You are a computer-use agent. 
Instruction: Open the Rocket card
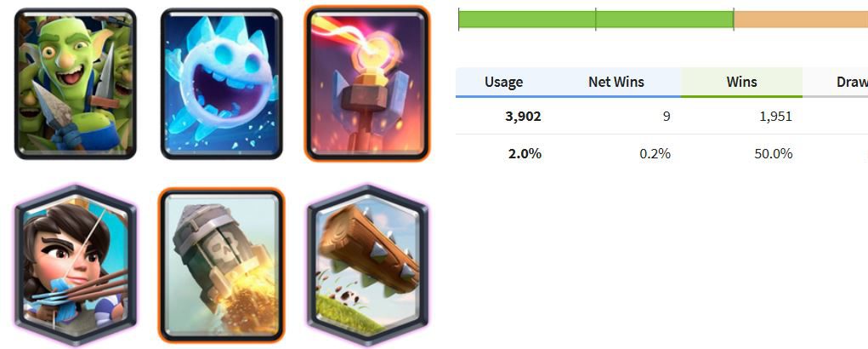pyautogui.click(x=221, y=266)
